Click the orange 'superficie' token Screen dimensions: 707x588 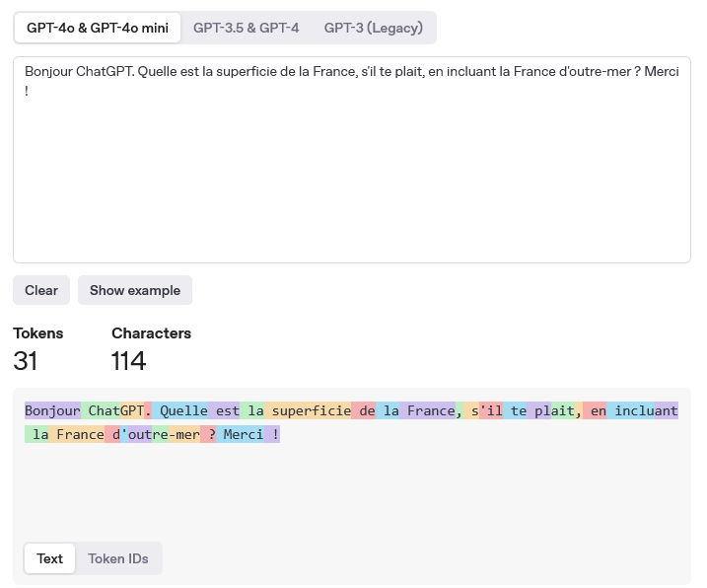(308, 410)
